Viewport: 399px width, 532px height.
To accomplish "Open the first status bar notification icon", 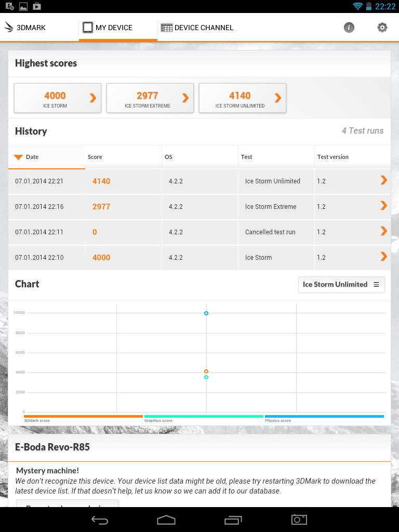I will point(10,6).
